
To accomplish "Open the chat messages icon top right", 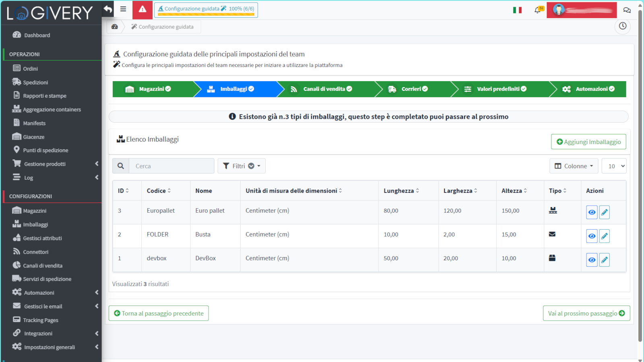I will 627,10.
